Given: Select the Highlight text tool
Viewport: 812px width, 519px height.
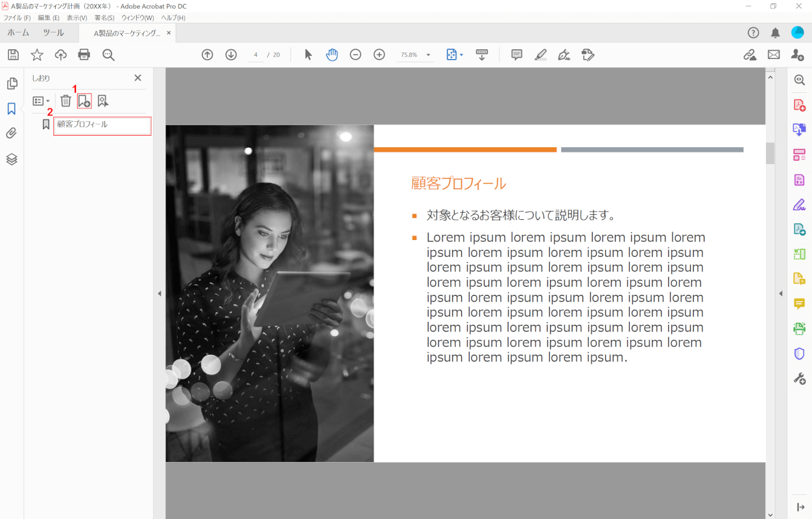Looking at the screenshot, I should pyautogui.click(x=541, y=55).
